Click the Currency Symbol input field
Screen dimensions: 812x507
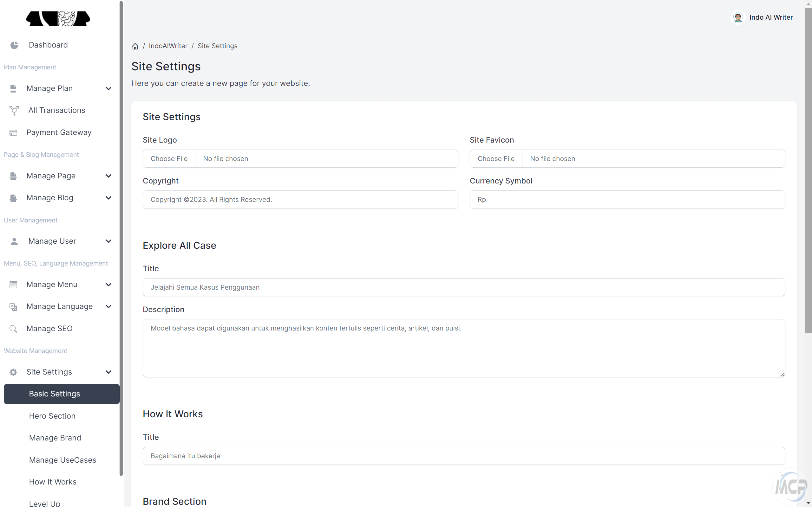(x=627, y=200)
